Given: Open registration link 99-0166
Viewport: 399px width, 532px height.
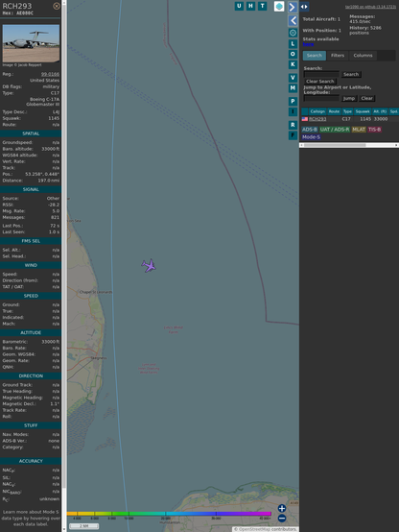Looking at the screenshot, I should click(x=50, y=74).
